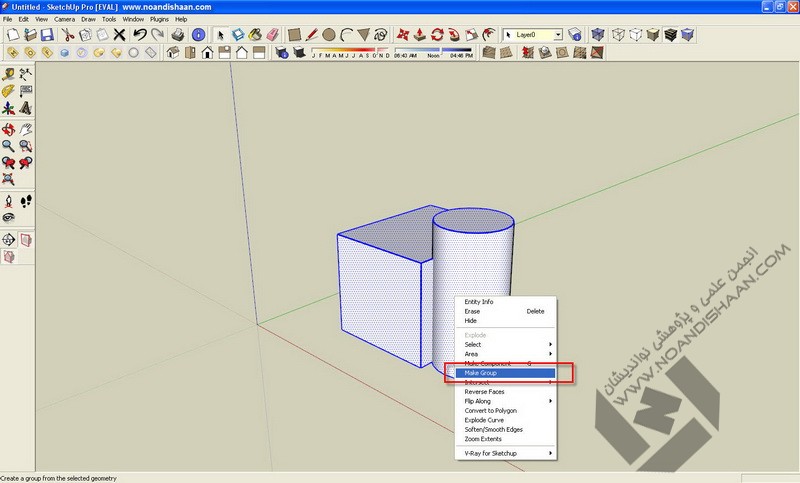The image size is (800, 483).
Task: Toggle X-Ray face style
Action: click(x=599, y=34)
